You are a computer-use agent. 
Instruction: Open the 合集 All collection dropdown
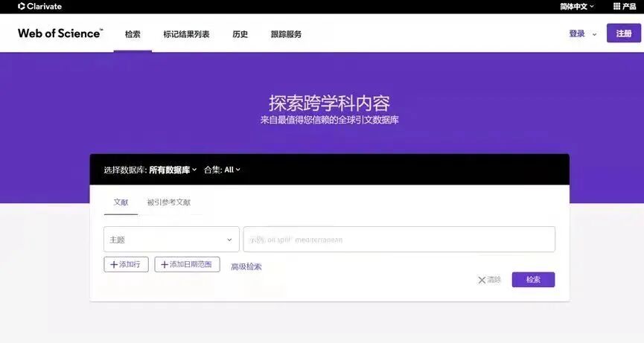tap(222, 170)
